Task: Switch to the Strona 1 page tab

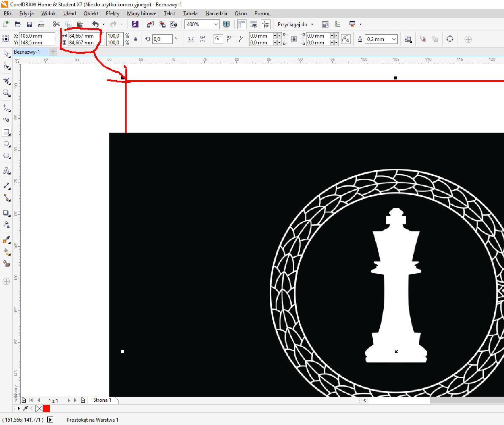Action: point(102,400)
